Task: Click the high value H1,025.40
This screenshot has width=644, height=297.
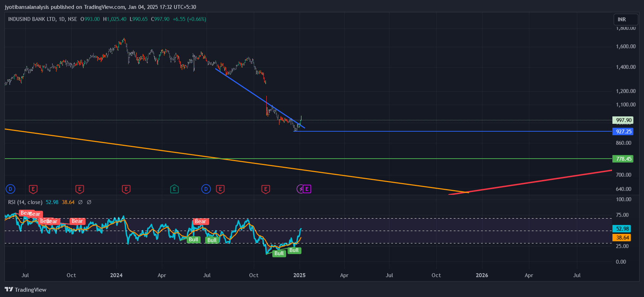Action: click(115, 19)
